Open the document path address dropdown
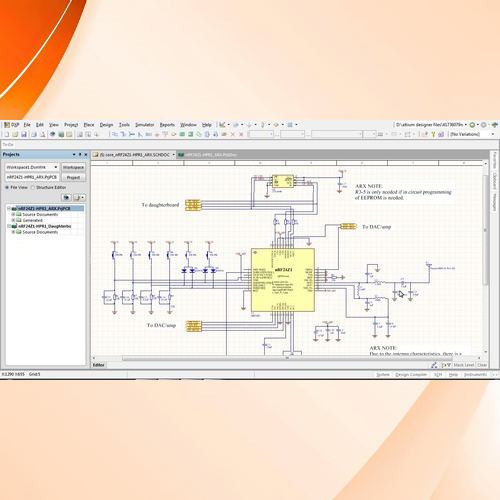The height and width of the screenshot is (500, 500). [466, 125]
